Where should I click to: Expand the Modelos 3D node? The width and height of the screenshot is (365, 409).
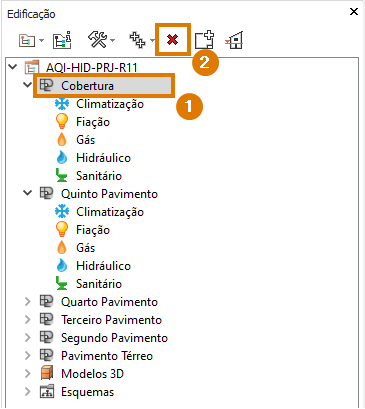28,374
